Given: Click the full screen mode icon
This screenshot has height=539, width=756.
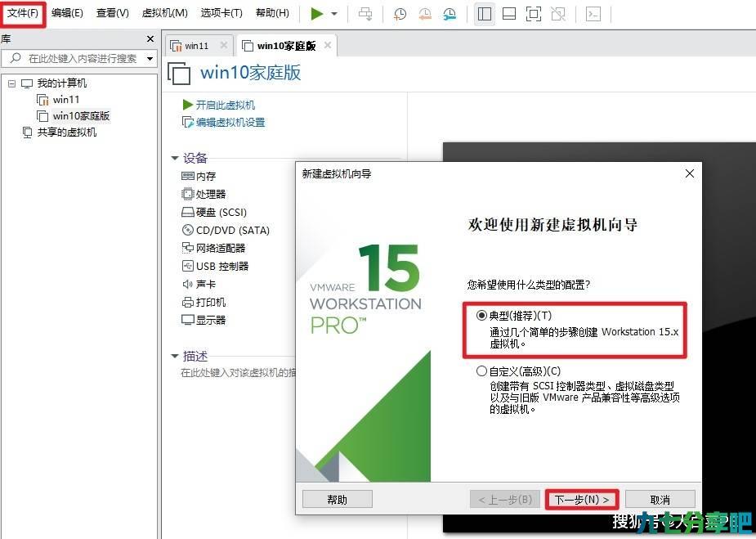Looking at the screenshot, I should (533, 14).
